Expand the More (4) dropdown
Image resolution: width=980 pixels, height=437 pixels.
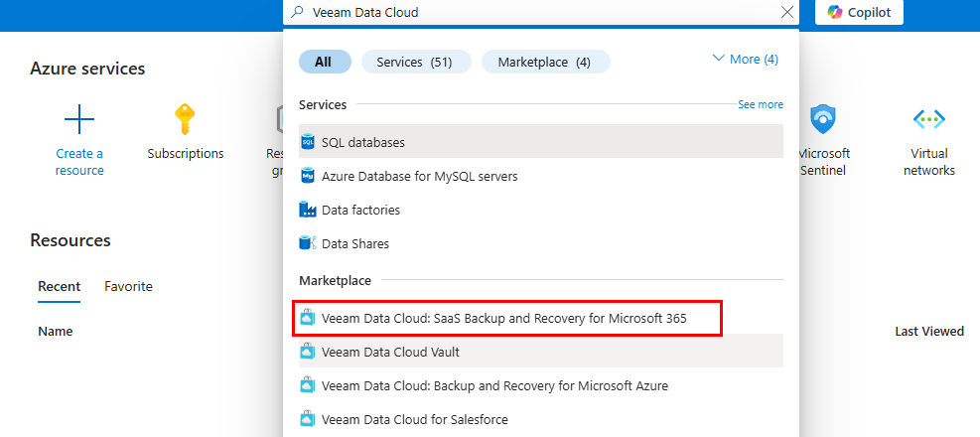click(x=745, y=59)
